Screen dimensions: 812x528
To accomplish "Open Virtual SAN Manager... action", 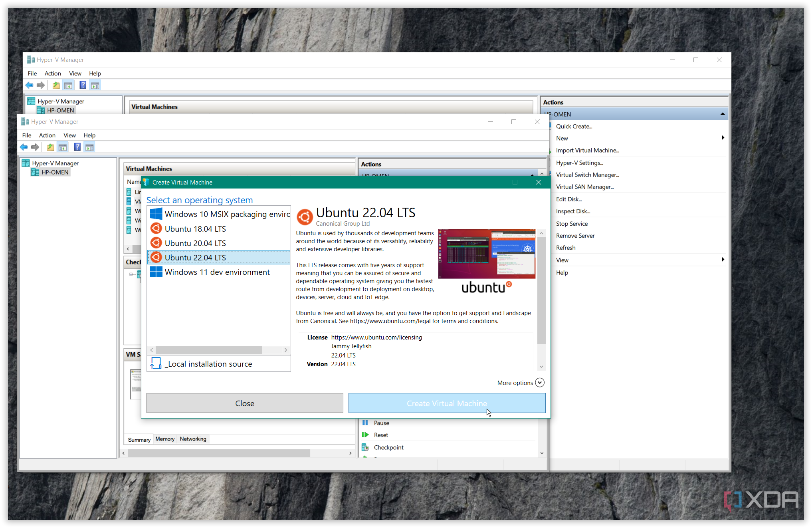I will click(x=585, y=187).
